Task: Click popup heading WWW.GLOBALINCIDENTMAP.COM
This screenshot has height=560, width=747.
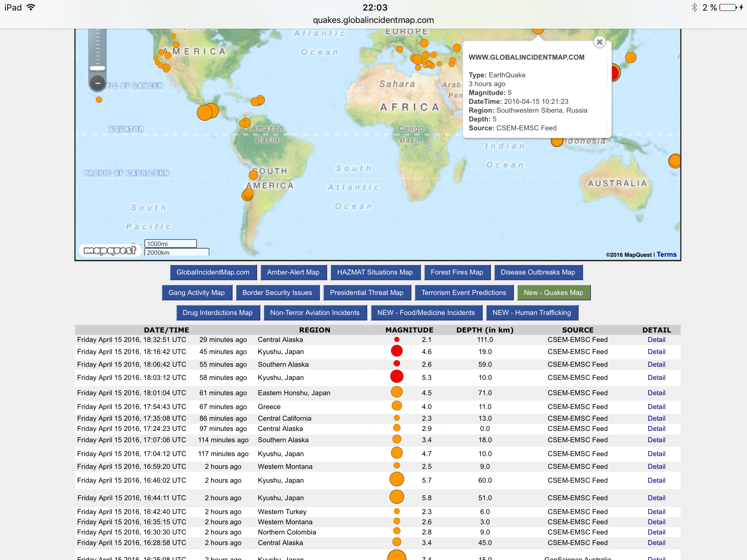Action: click(526, 57)
